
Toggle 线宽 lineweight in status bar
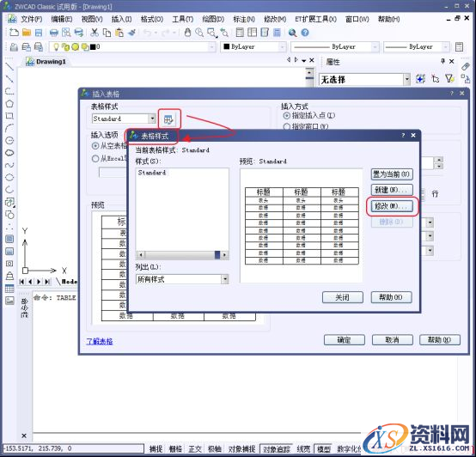[x=303, y=448]
